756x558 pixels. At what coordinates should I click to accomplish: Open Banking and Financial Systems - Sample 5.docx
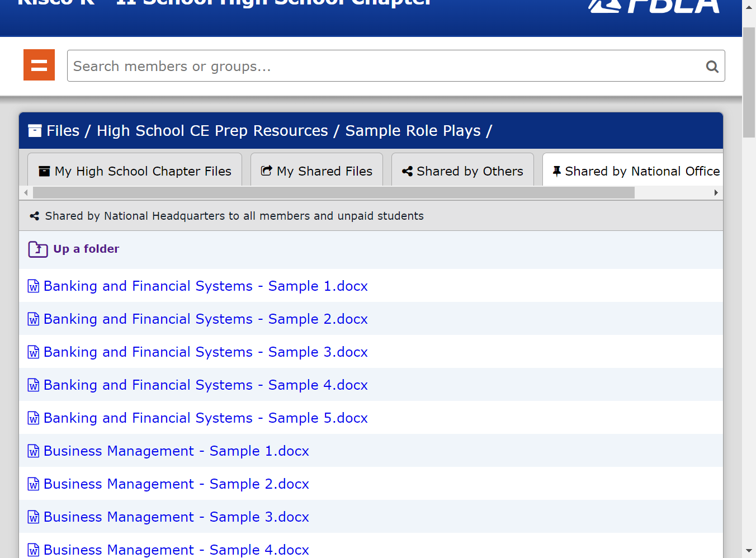206,418
